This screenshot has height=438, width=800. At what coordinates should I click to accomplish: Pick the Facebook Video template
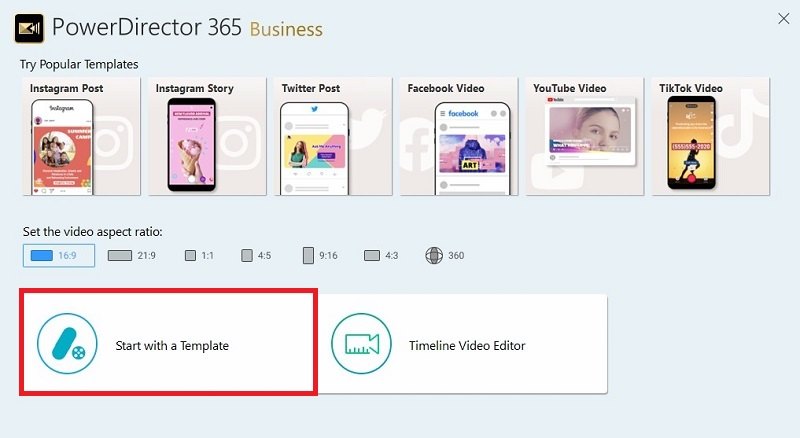click(x=459, y=136)
